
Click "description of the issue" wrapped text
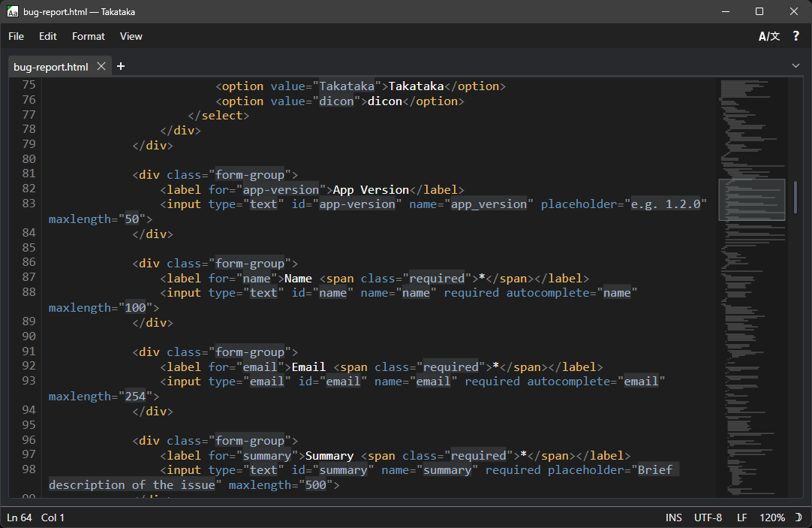point(132,485)
